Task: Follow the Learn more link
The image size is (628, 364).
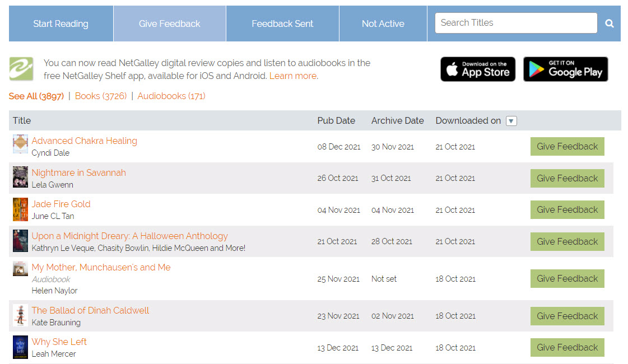Action: coord(293,76)
